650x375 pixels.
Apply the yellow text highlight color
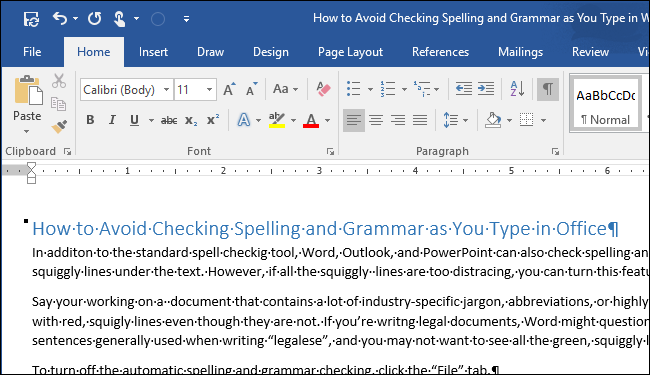pyautogui.click(x=276, y=120)
